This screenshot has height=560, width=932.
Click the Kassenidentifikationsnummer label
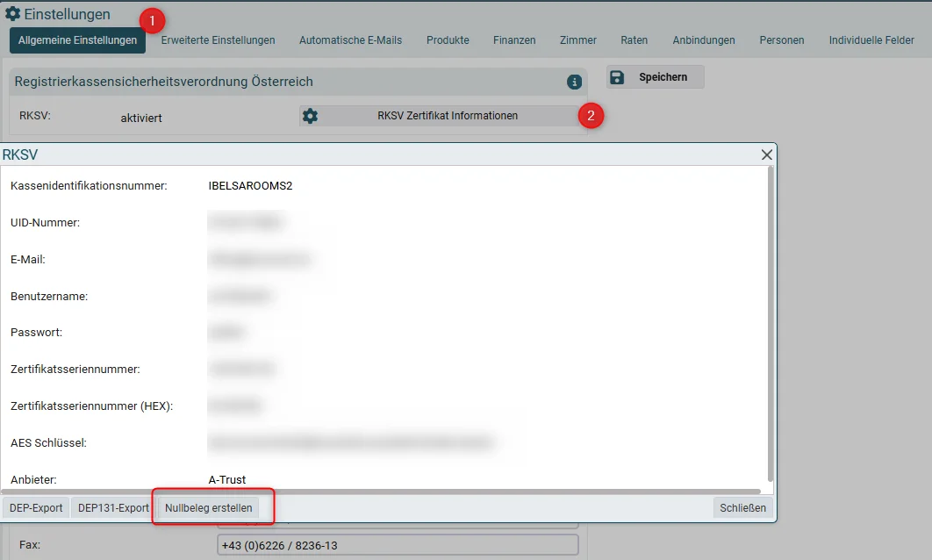[89, 186]
